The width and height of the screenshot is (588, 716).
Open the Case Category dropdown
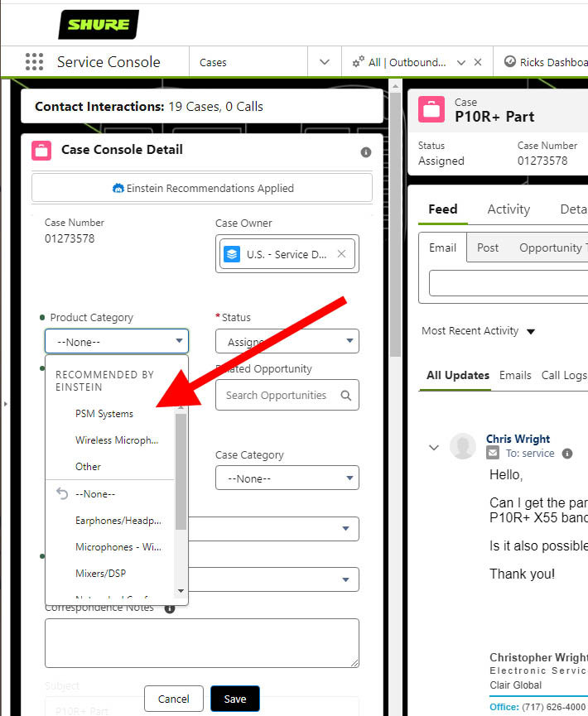tap(287, 478)
